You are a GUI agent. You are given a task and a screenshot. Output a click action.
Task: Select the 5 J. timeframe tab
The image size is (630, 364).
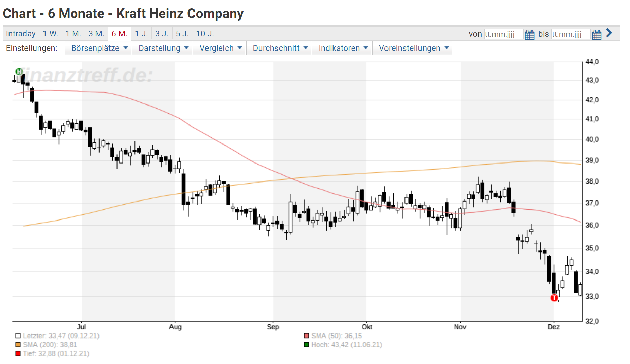(182, 34)
